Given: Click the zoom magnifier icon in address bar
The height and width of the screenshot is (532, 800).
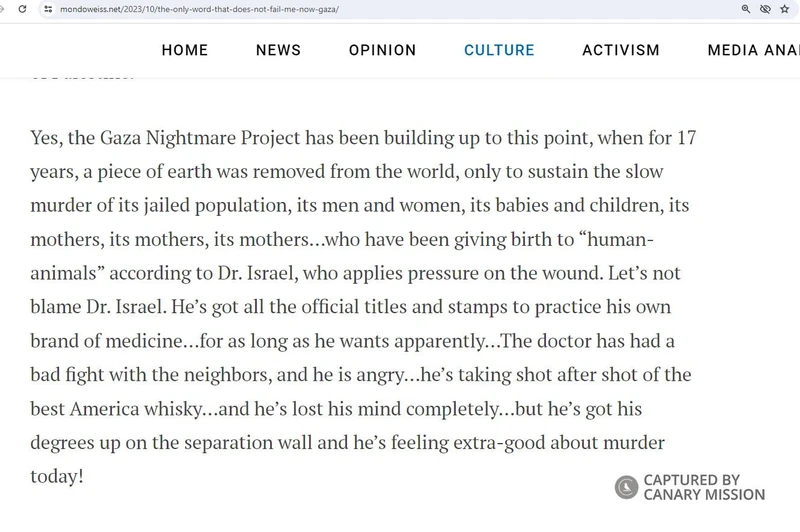Looking at the screenshot, I should click(746, 8).
